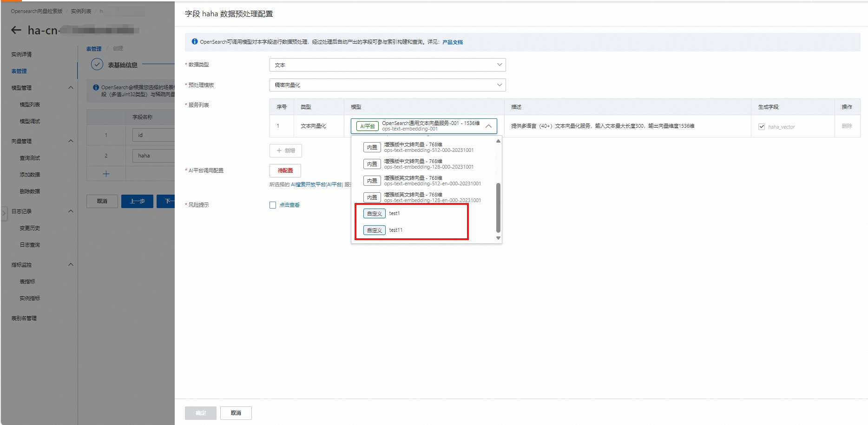This screenshot has height=425, width=868.
Task: Collapse the 向量管理 sidebar section
Action: (x=71, y=141)
